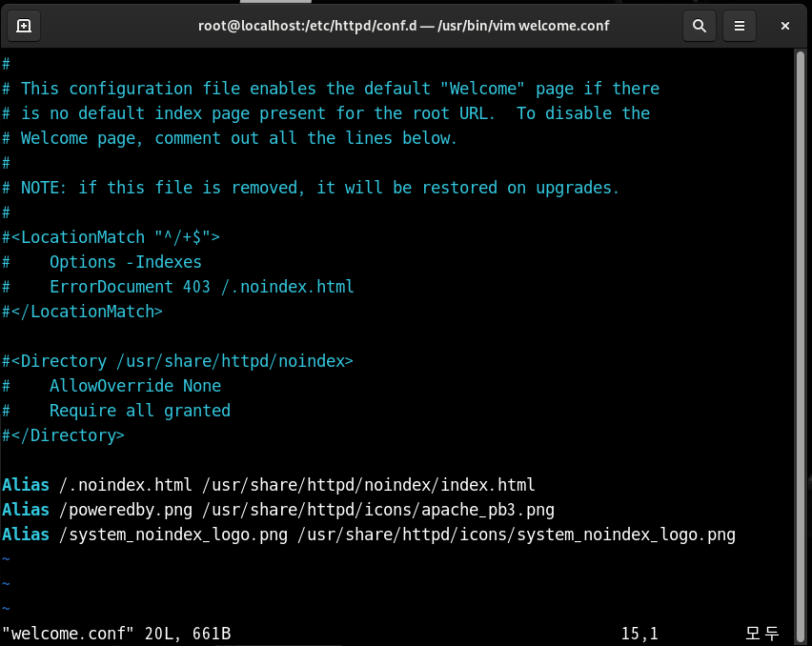Click the "AllowOverride None" line
812x646 pixels.
pyautogui.click(x=112, y=386)
